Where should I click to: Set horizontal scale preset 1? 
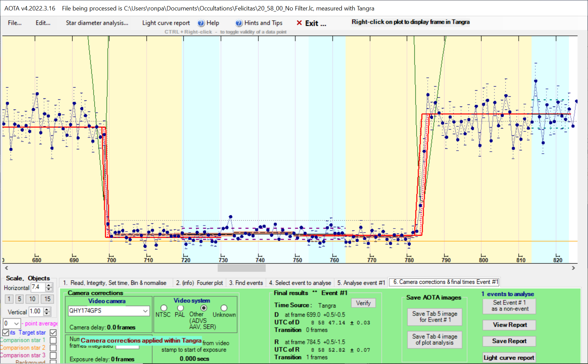coord(9,299)
